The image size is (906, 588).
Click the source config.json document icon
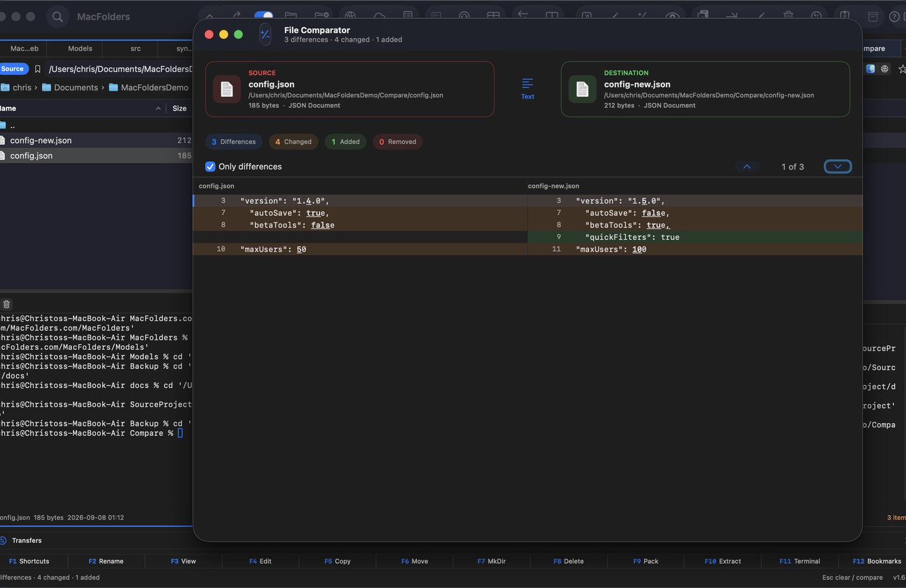pyautogui.click(x=226, y=89)
